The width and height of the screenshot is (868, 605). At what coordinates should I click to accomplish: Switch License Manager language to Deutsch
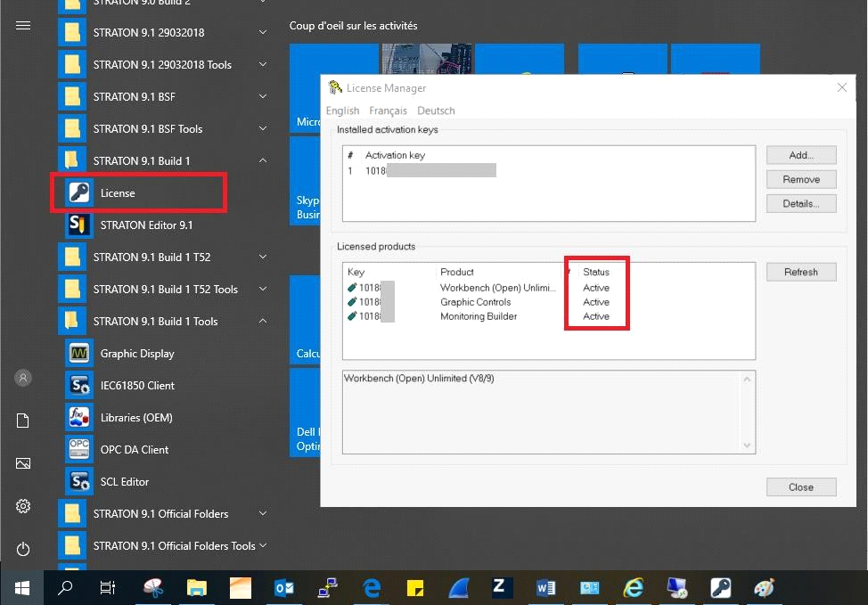click(436, 110)
